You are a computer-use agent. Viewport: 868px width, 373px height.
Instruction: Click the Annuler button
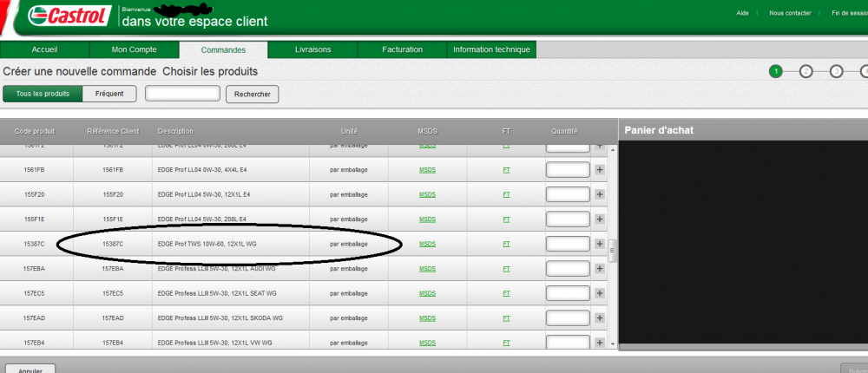click(31, 370)
